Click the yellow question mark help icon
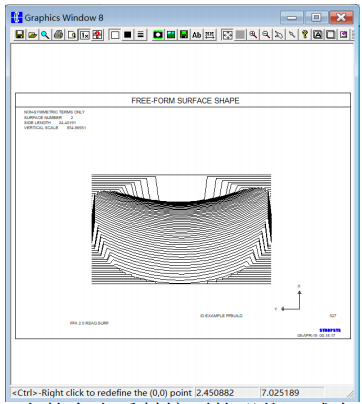This screenshot has height=404, width=362. [x=305, y=34]
